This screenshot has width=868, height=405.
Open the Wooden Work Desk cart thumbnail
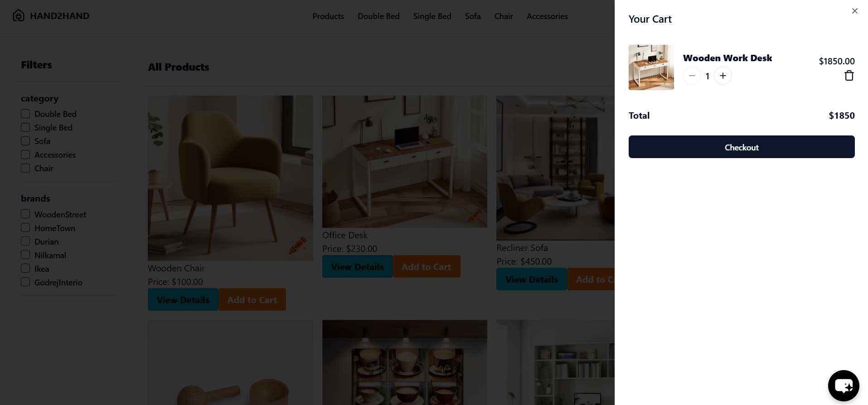point(651,67)
